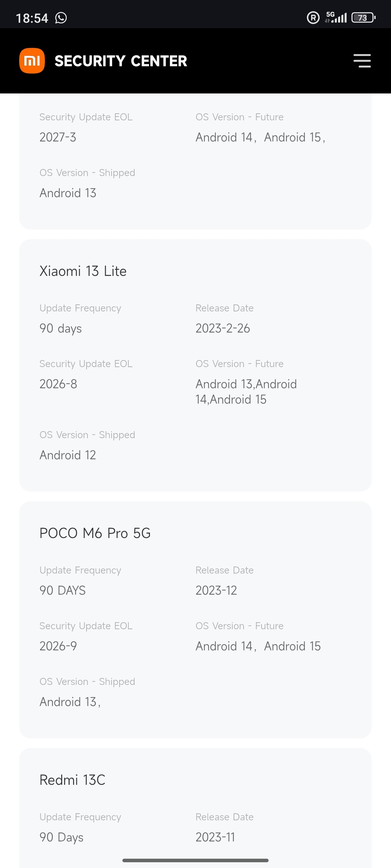Tap the 18:54 clock in status bar
Screen dimensions: 391x868
pyautogui.click(x=32, y=18)
